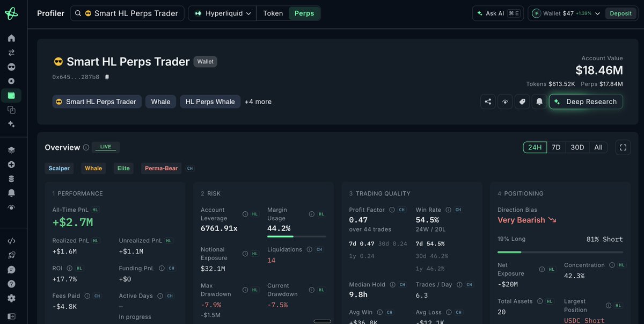The height and width of the screenshot is (324, 644).
Task: Toggle the LIVE indicator in Overview
Action: [x=106, y=147]
